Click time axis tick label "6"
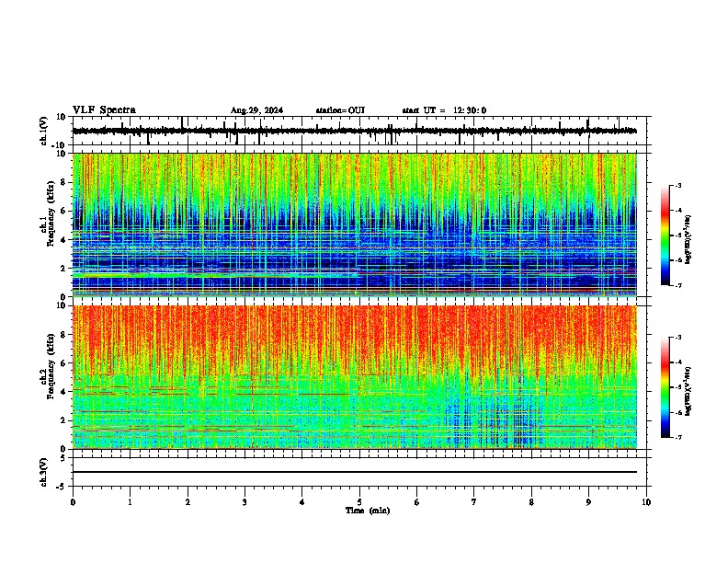Image resolution: width=728 pixels, height=563 pixels. pyautogui.click(x=416, y=502)
